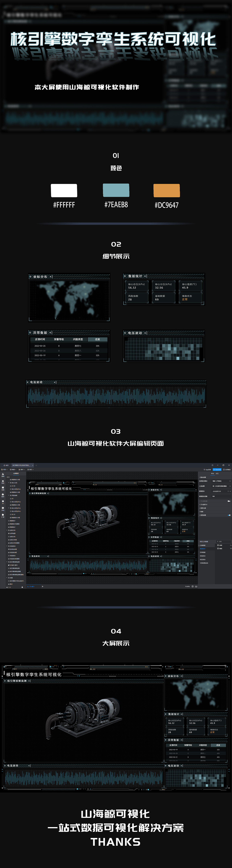232x868 pixels.
Task: Click the zoom percentage in editor status bar
Action: 187,587
